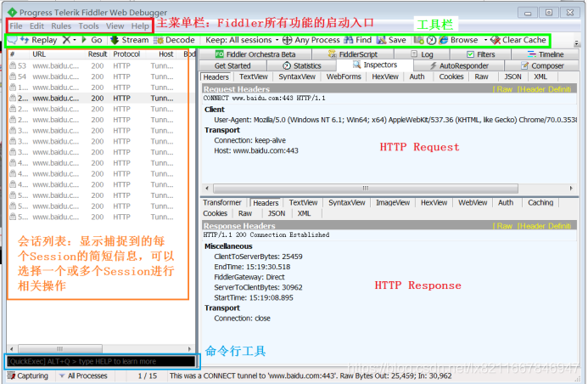
Task: Click Raw link in Response Headers bar
Action: pyautogui.click(x=503, y=226)
